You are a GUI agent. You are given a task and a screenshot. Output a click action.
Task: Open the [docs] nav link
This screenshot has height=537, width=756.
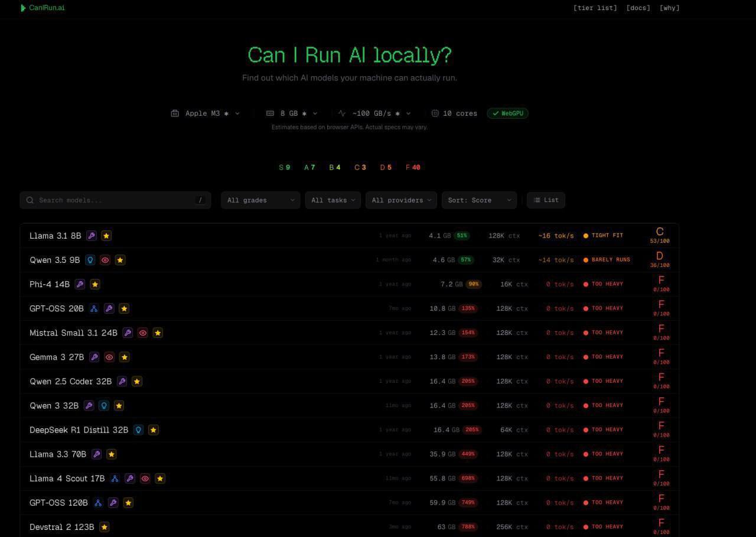point(638,8)
